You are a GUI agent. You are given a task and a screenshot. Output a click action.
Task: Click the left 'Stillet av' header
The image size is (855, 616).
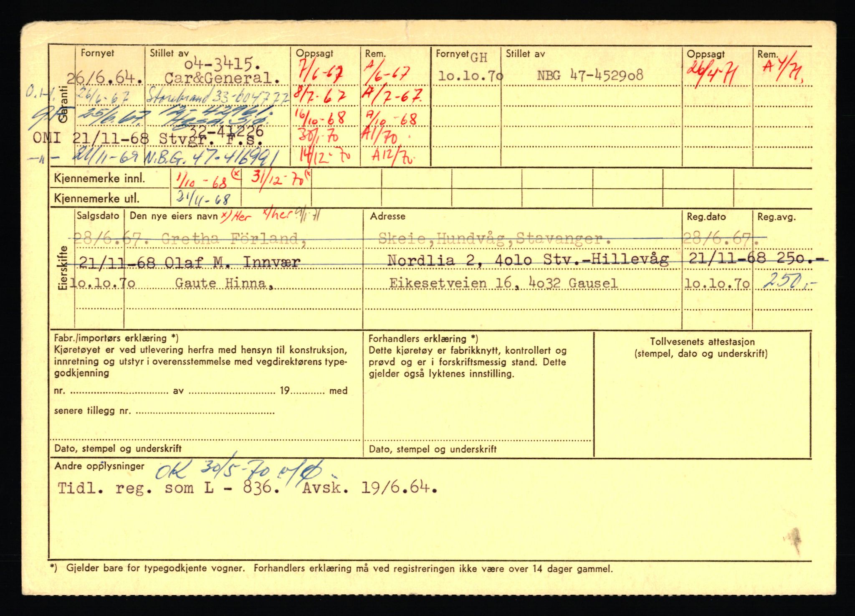169,53
